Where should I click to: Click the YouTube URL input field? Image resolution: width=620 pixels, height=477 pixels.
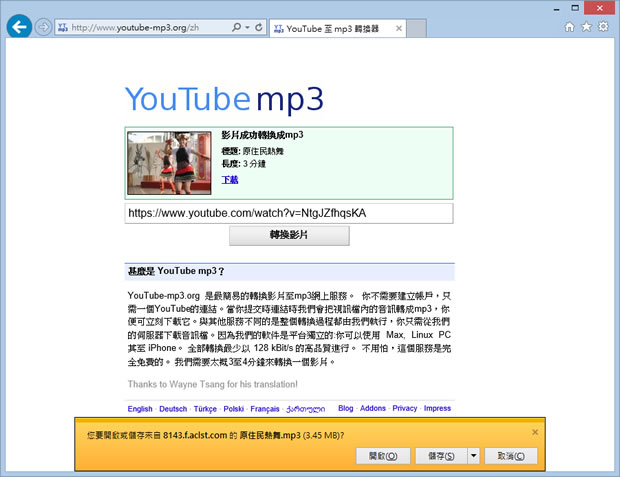point(288,213)
